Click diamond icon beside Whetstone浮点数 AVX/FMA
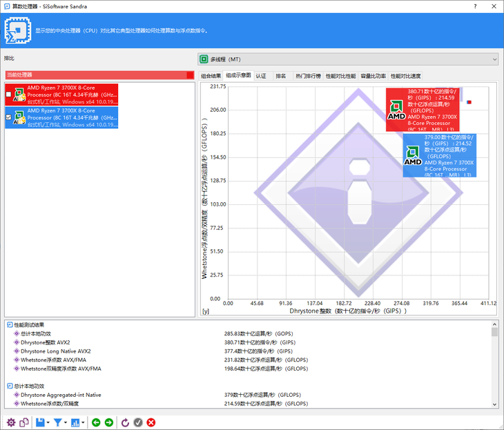Viewport: 504px width, 430px height. (17, 360)
